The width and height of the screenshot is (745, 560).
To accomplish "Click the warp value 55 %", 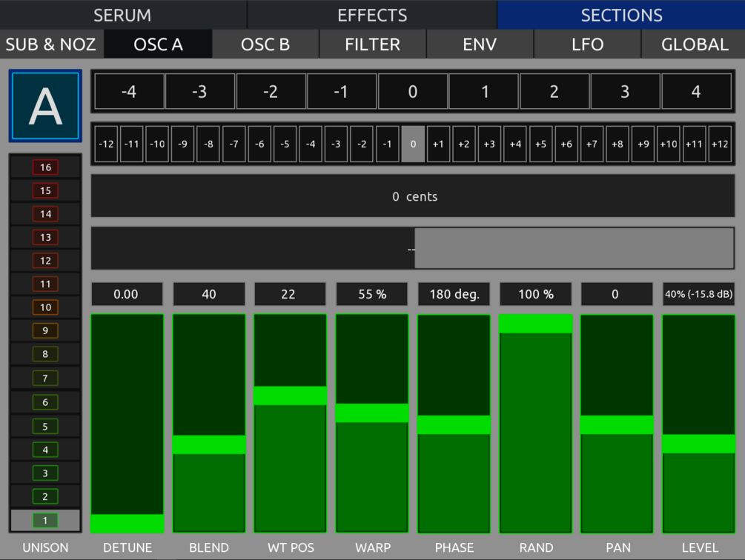I will click(372, 294).
